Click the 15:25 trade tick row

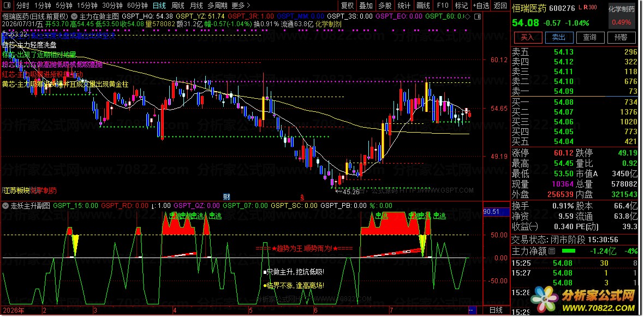click(x=574, y=263)
